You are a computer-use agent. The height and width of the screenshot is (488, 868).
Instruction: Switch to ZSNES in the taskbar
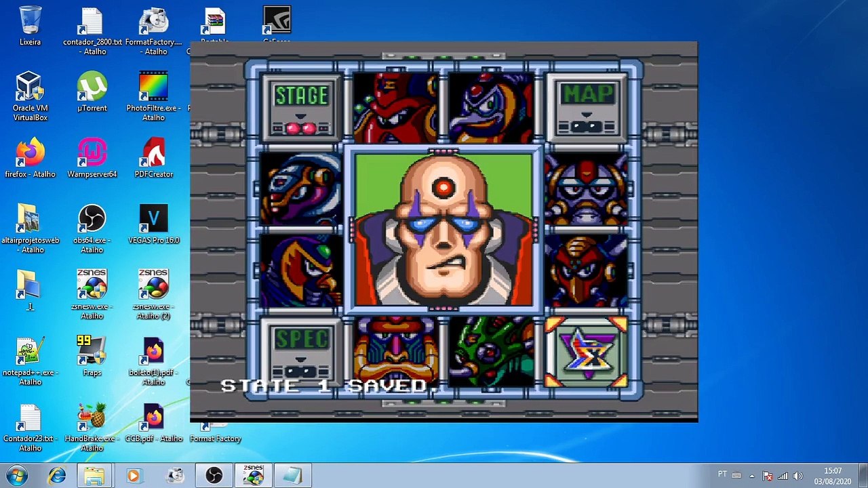tap(254, 476)
